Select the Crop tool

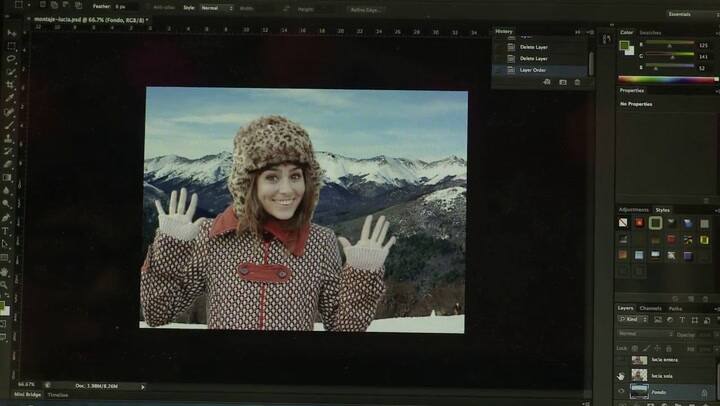(x=10, y=85)
